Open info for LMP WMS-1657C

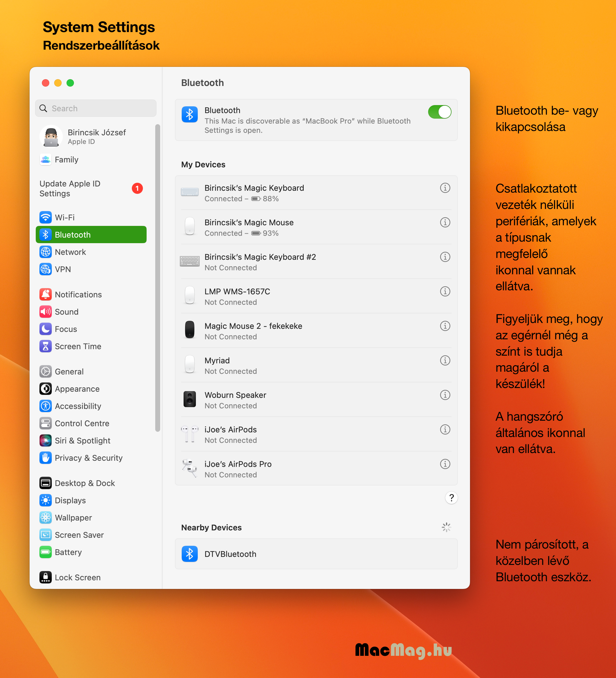[x=445, y=291]
